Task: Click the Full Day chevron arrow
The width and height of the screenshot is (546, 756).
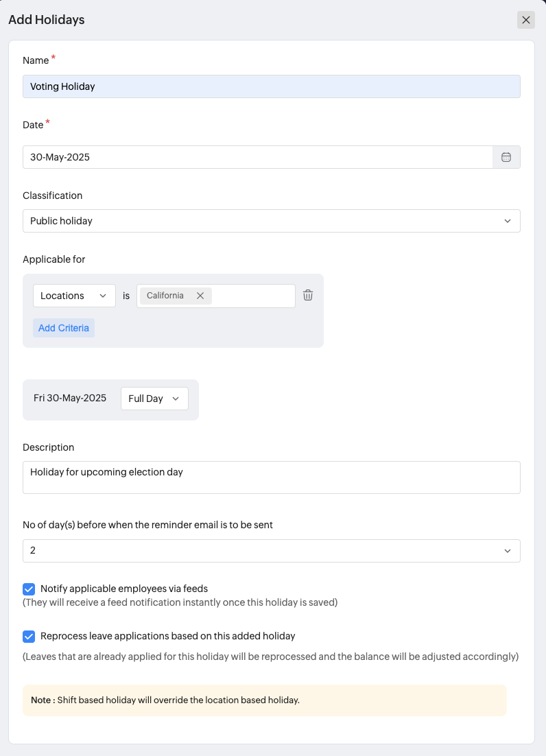Action: 176,399
